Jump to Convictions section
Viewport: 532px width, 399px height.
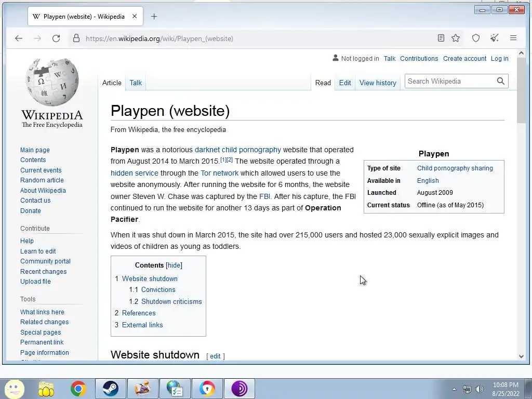point(158,290)
